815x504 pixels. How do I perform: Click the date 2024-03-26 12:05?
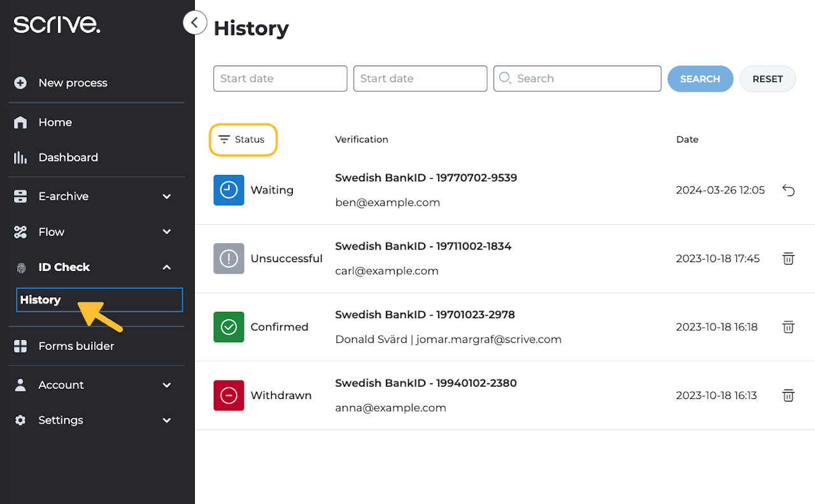720,190
